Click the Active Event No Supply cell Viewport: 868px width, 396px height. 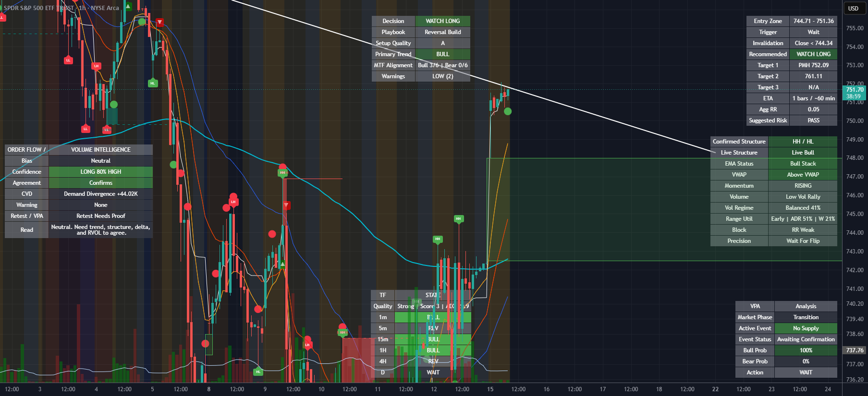(x=806, y=328)
